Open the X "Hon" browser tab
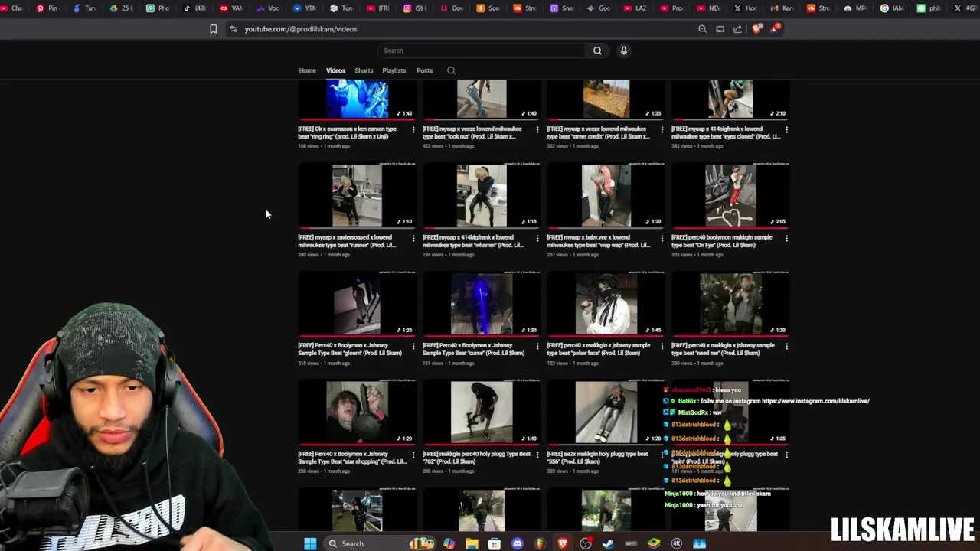This screenshot has height=551, width=980. (x=746, y=8)
